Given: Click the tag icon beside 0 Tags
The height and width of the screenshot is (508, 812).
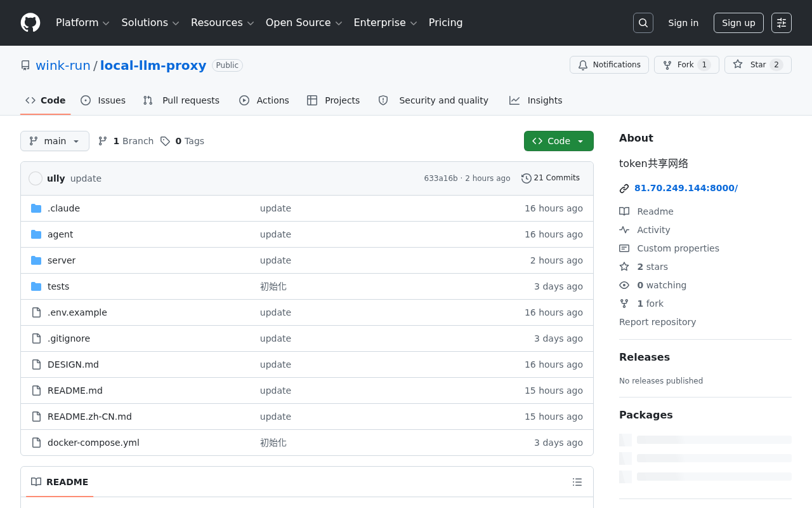Looking at the screenshot, I should [x=165, y=141].
